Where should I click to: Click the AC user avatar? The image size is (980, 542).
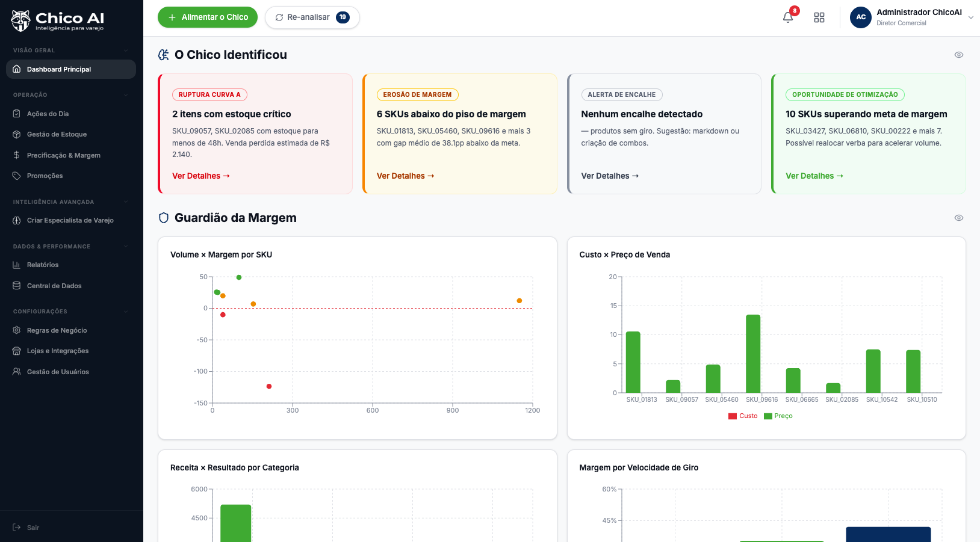pyautogui.click(x=861, y=17)
